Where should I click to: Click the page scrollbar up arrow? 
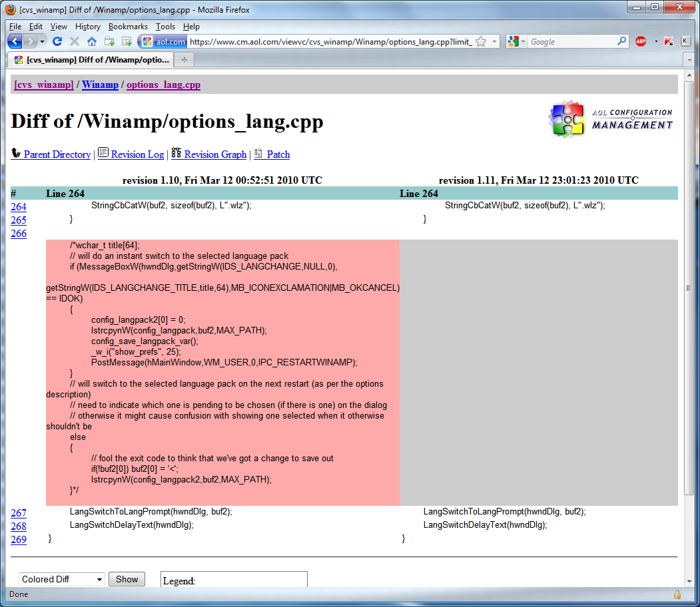point(689,75)
